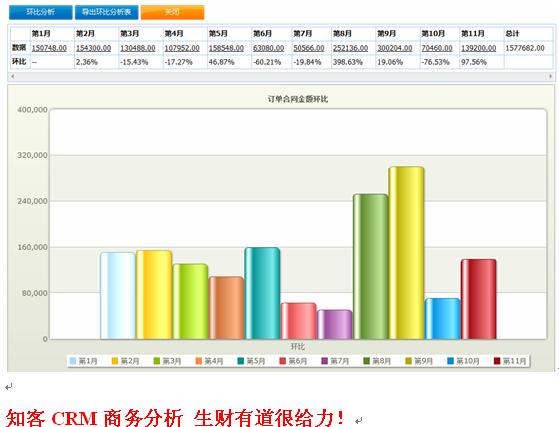Click the 第11月 dark red legend swatch

tap(497, 361)
